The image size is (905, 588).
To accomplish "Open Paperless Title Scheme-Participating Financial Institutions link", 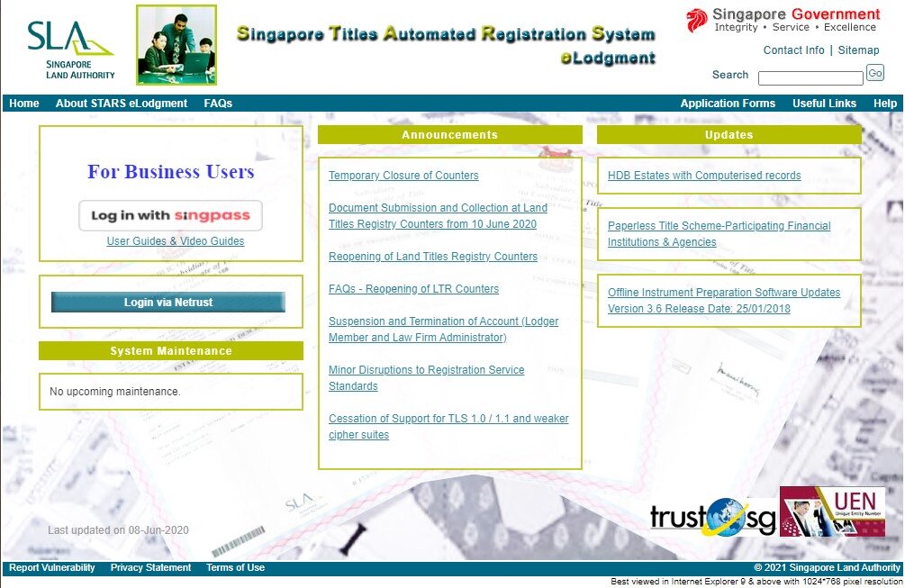I will 719,234.
